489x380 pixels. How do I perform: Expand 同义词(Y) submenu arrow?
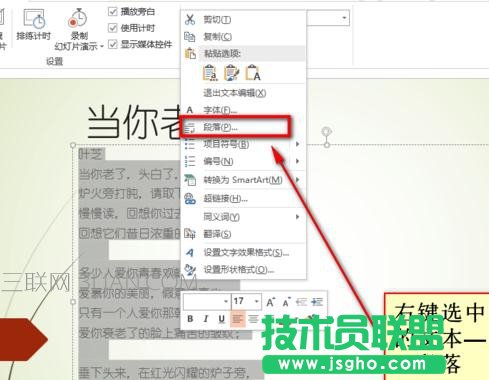click(x=297, y=217)
